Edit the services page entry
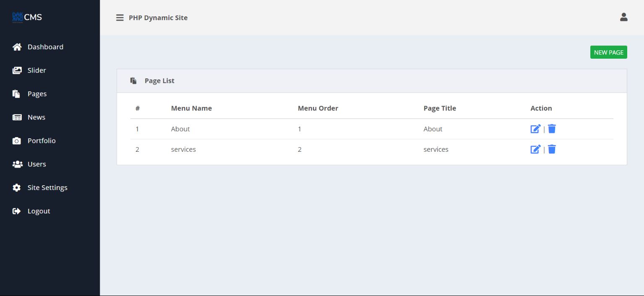This screenshot has height=296, width=644. pyautogui.click(x=535, y=149)
